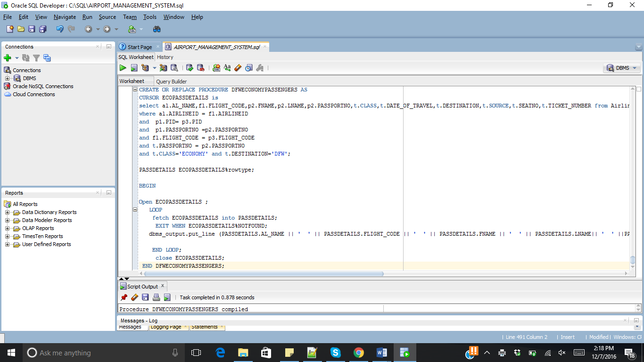Image resolution: width=644 pixels, height=362 pixels.
Task: Add a new connection with green plus
Action: 8,58
